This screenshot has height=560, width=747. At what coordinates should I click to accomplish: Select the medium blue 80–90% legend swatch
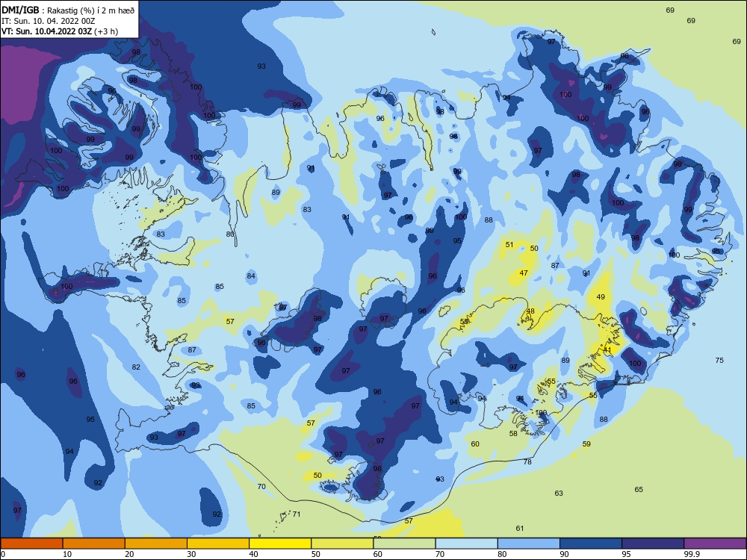[529, 544]
